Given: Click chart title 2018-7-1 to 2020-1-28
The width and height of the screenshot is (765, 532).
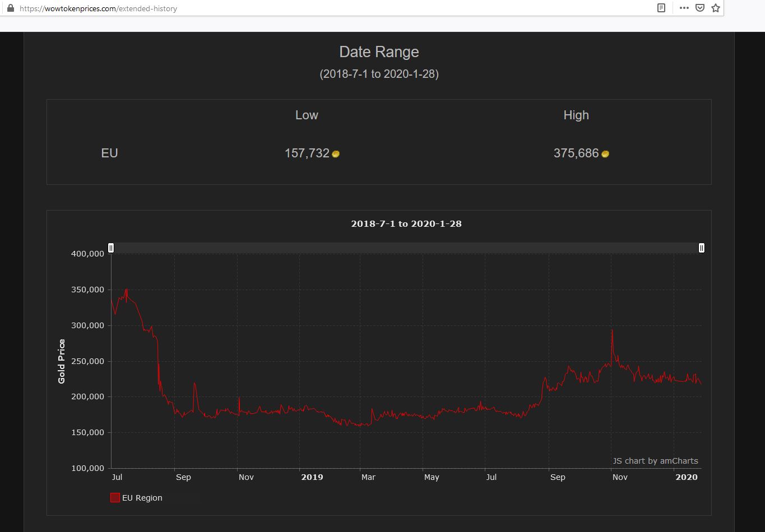Looking at the screenshot, I should [406, 223].
